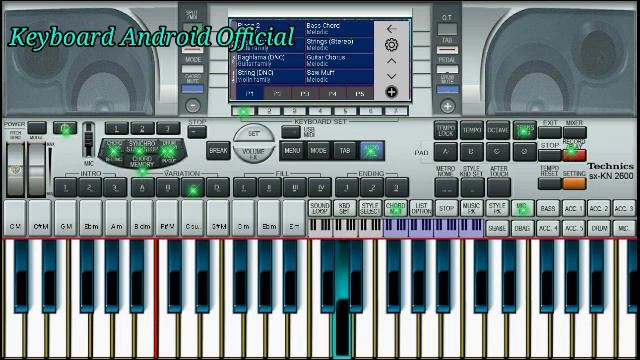Play the C M chord pad

coord(16,218)
